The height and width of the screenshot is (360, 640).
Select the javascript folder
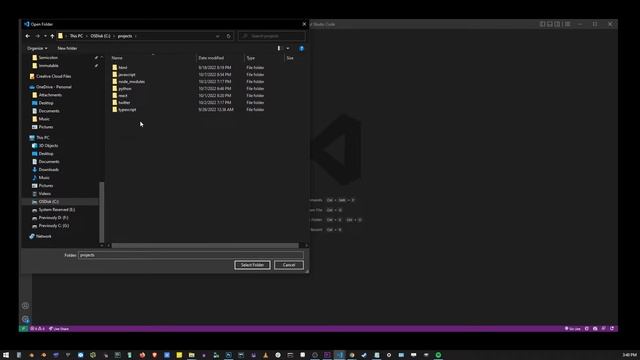[x=127, y=75]
